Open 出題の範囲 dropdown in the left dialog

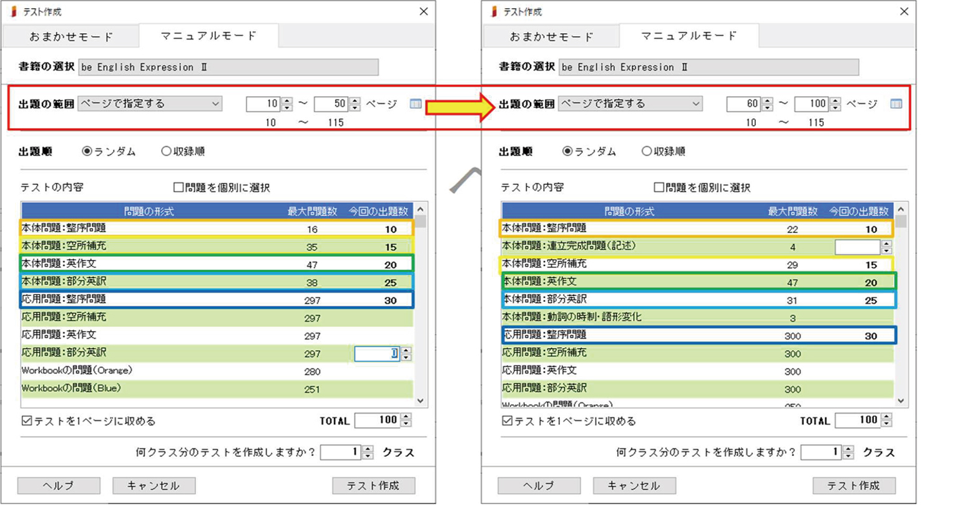(x=150, y=104)
